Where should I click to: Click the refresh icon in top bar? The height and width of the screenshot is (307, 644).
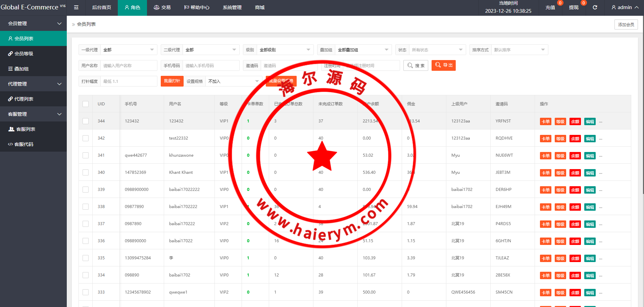coord(595,7)
